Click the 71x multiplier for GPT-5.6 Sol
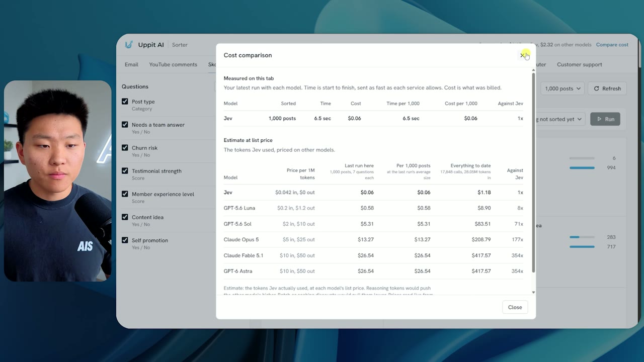Viewport: 644px width, 362px height. [519, 224]
